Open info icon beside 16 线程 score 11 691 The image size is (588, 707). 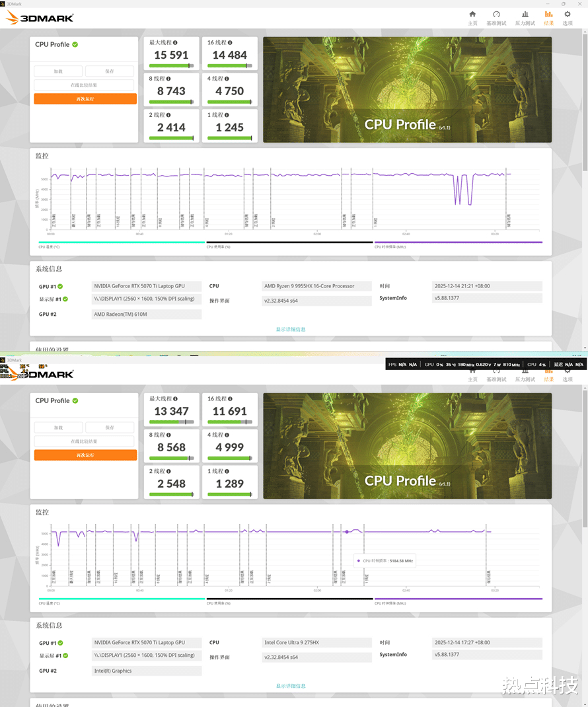(x=230, y=398)
